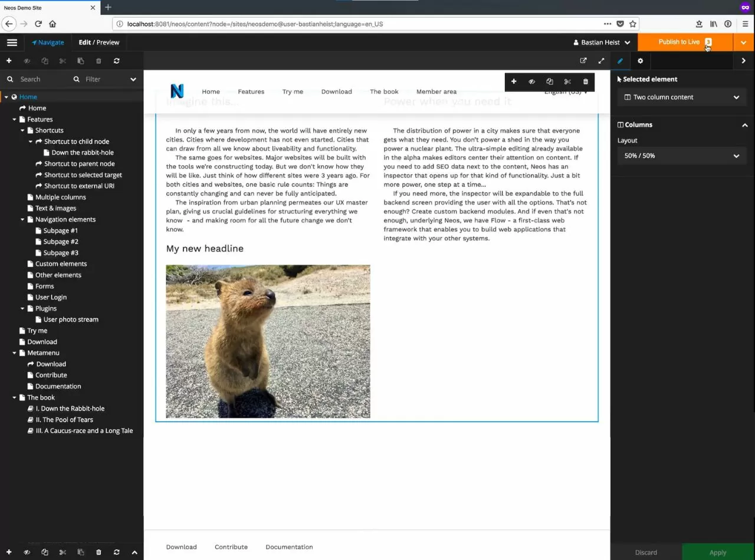Delete the selected element via the trash icon
This screenshot has width=755, height=560.
pos(585,81)
